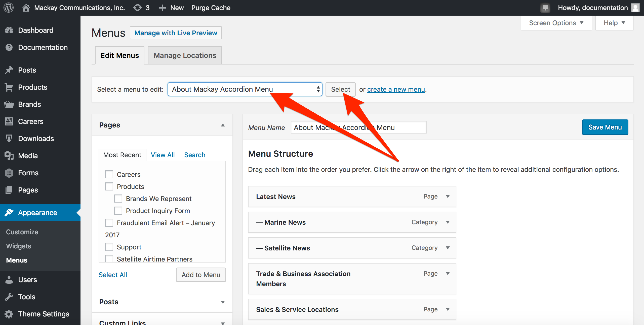Click the Products shopping cart icon

point(9,87)
